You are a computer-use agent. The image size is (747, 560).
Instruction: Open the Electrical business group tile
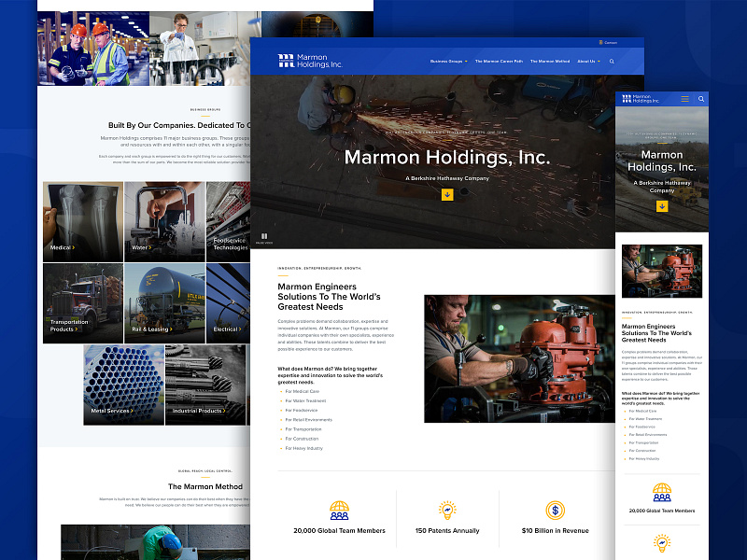point(228,303)
